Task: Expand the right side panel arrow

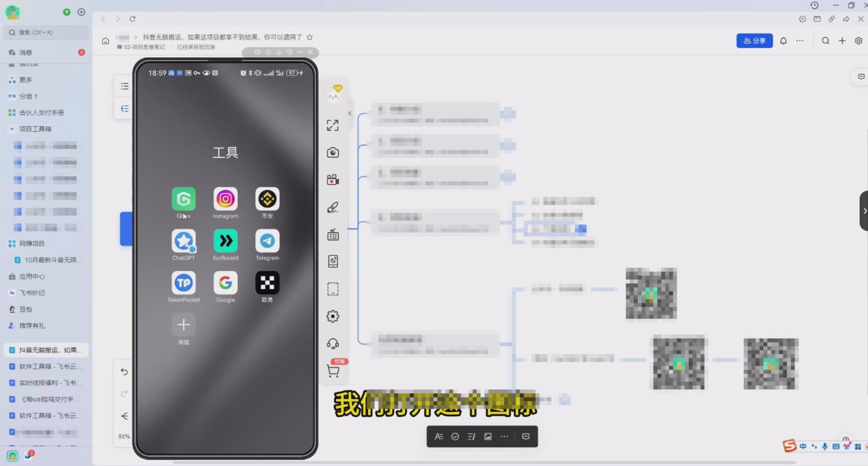Action: (864, 211)
